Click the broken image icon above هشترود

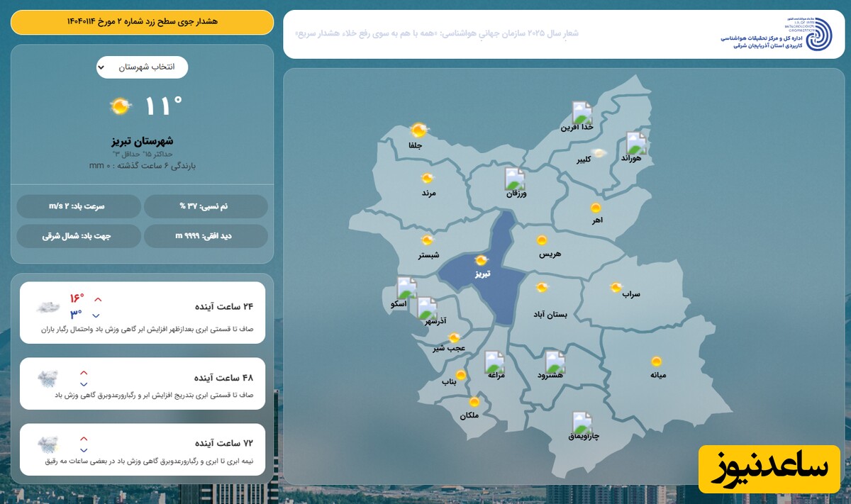pos(555,362)
